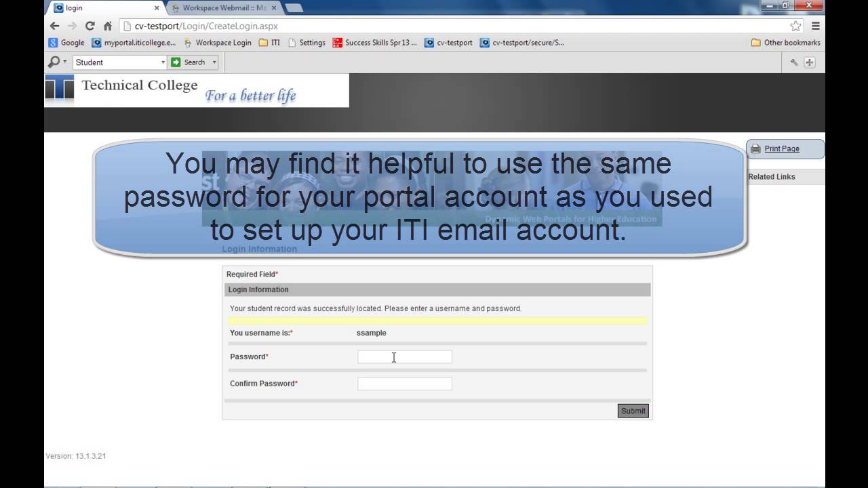The image size is (868, 488).
Task: Click the 'Required Field*' label
Action: pyautogui.click(x=252, y=274)
